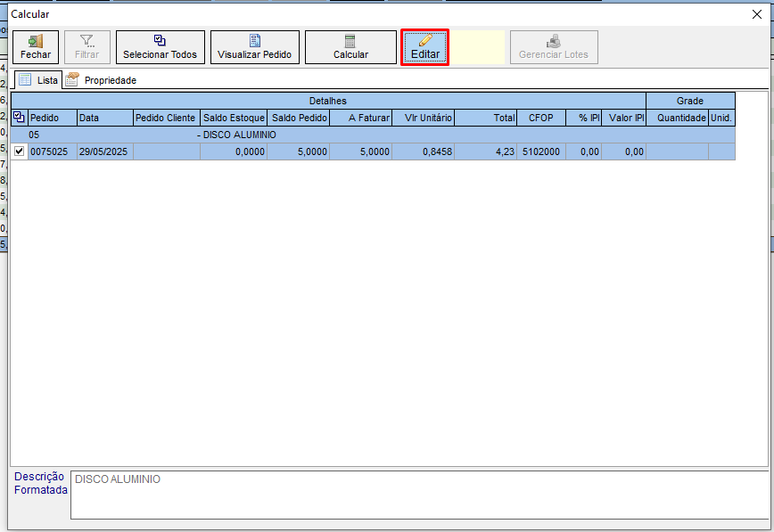Click the Fechar door icon button
This screenshot has height=532, width=774.
click(x=36, y=47)
